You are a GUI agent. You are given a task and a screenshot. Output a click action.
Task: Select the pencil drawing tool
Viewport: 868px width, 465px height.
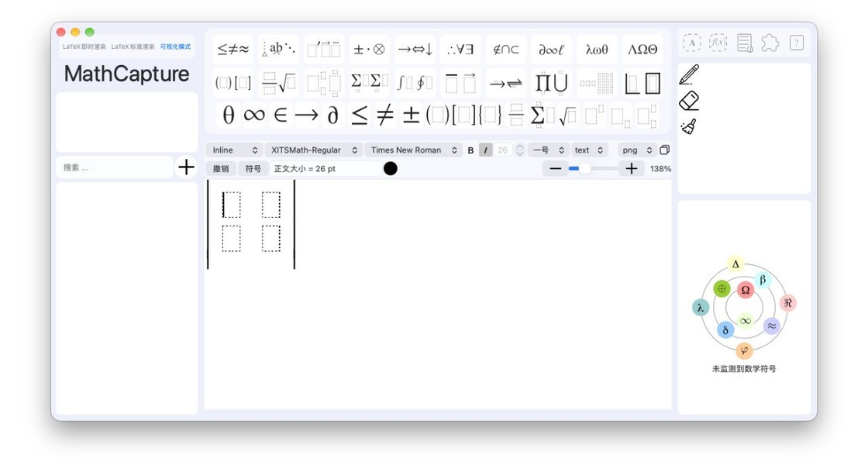coord(689,74)
